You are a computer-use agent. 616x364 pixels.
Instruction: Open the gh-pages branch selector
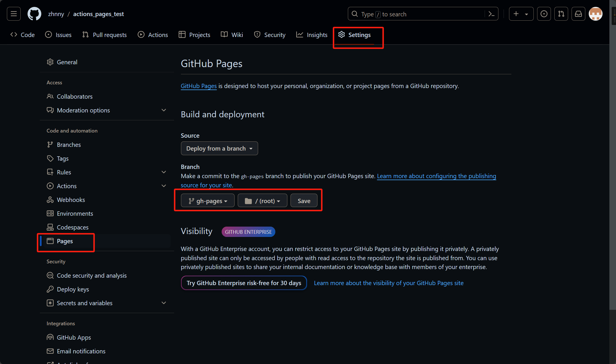208,201
